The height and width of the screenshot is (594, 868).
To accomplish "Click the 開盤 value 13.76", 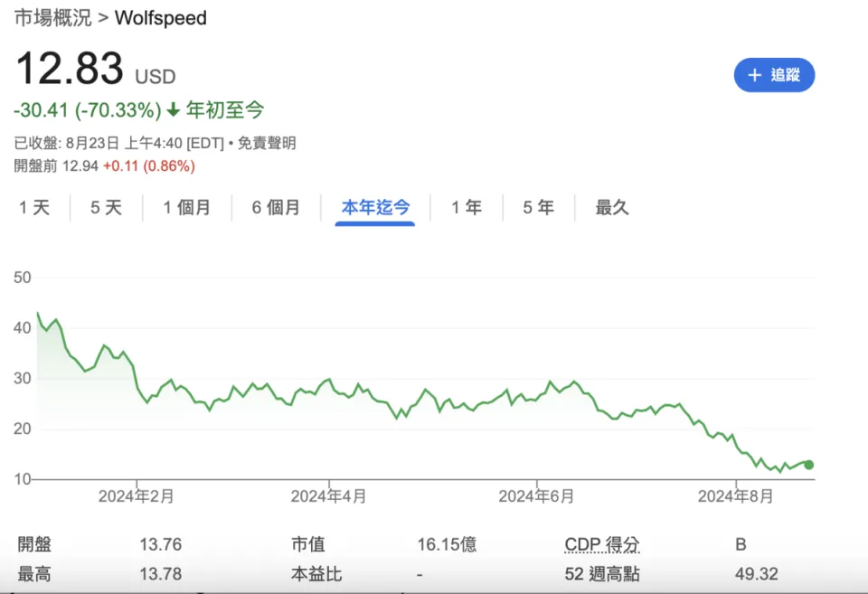I will point(161,545).
